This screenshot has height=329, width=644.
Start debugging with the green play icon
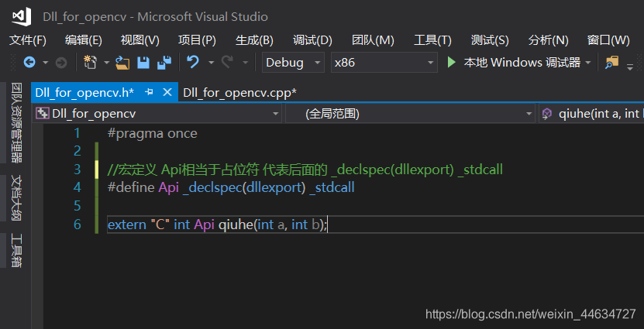(x=451, y=63)
